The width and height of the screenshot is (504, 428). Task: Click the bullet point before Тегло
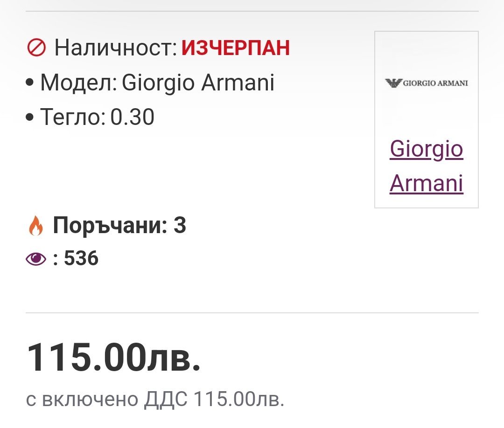pyautogui.click(x=31, y=117)
